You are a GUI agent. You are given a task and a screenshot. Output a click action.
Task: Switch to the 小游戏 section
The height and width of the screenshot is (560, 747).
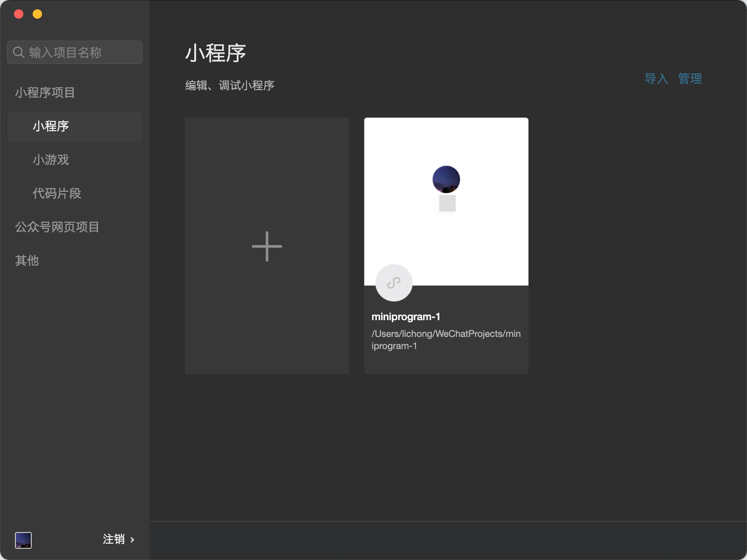[x=50, y=160]
